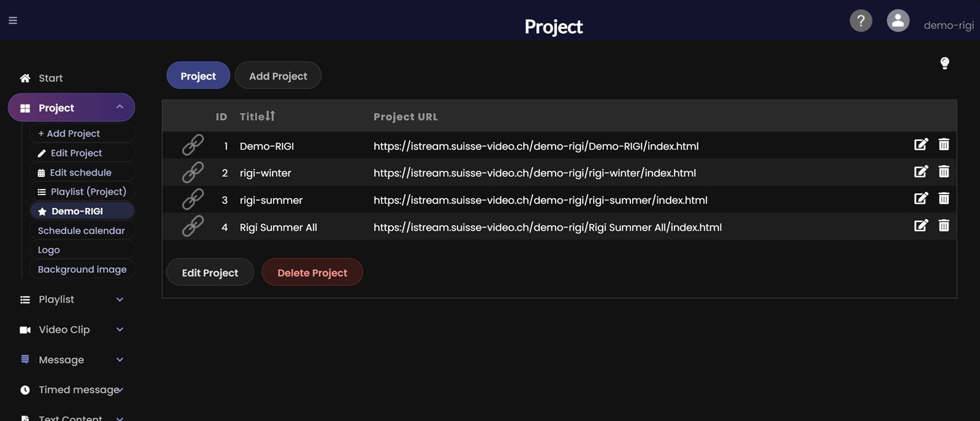
Task: Expand the Playlist sidebar section
Action: coord(120,299)
